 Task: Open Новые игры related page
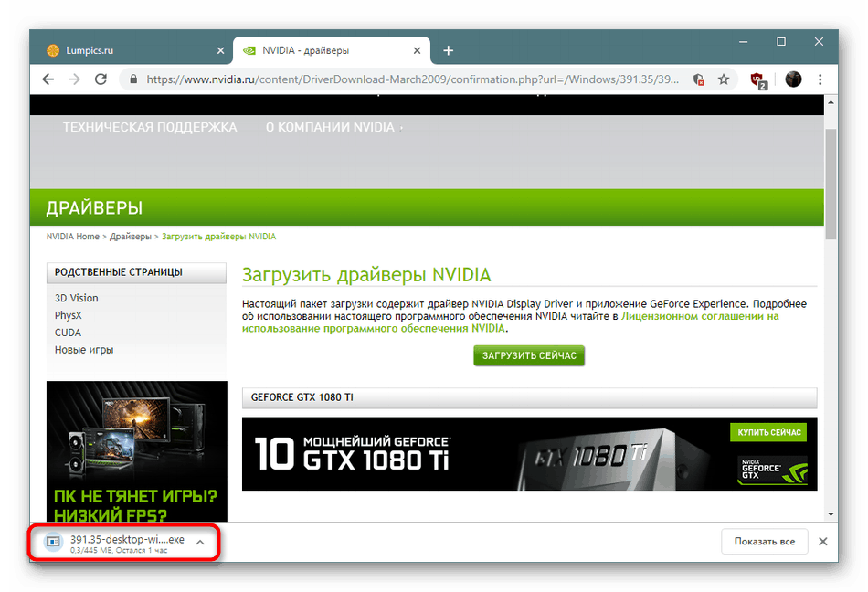[x=83, y=350]
